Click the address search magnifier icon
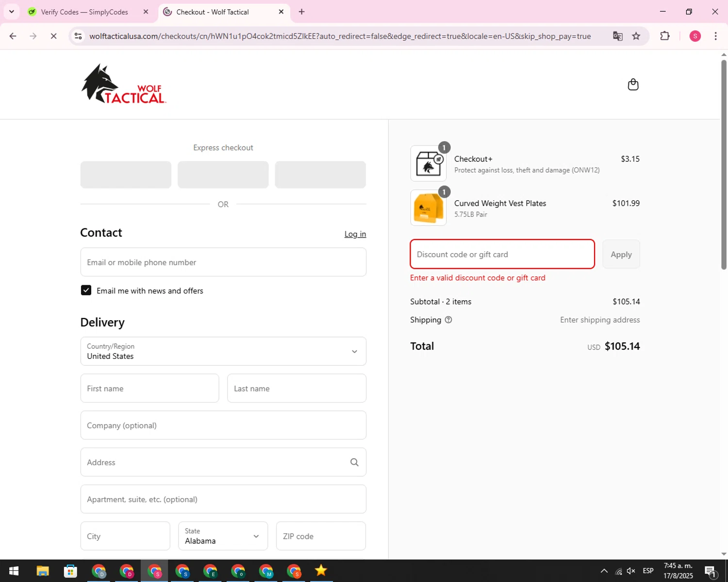 354,462
